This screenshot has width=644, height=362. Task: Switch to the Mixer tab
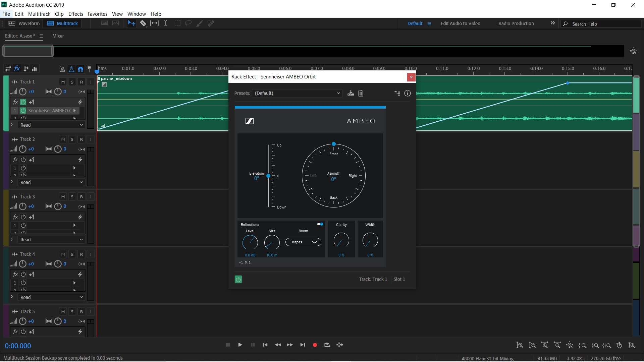[x=58, y=36]
